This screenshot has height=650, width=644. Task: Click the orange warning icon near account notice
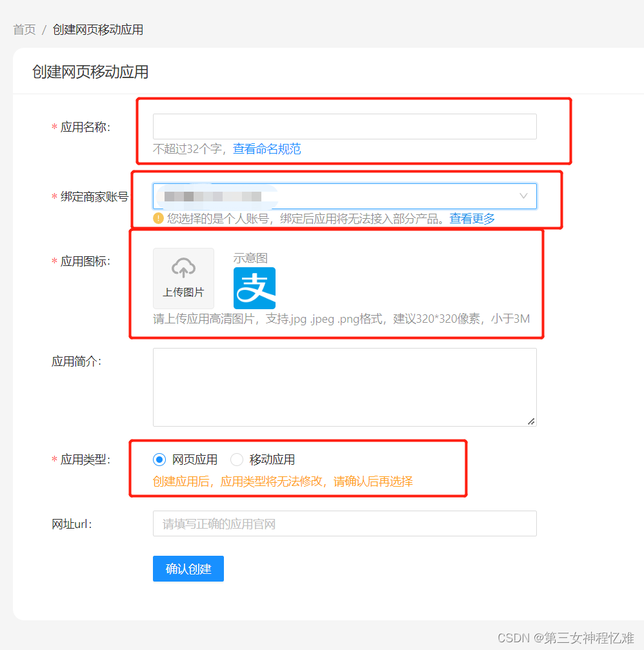click(x=159, y=219)
